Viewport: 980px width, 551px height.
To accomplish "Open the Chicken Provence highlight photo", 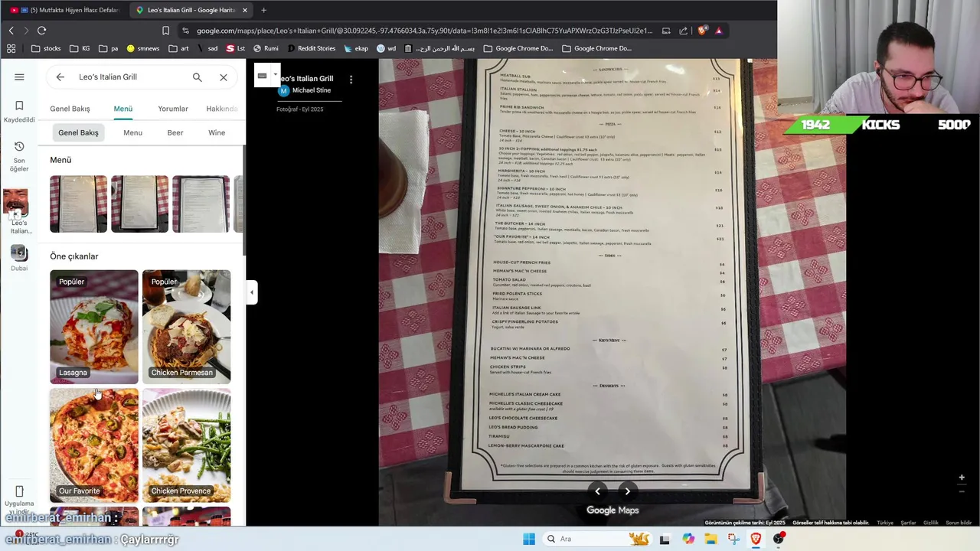I will click(186, 445).
